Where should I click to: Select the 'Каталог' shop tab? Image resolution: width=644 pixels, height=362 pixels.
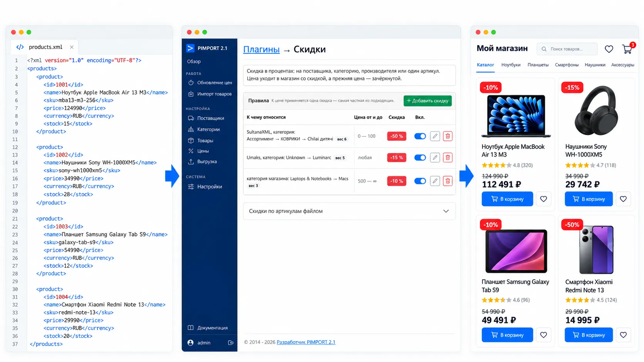(x=485, y=65)
